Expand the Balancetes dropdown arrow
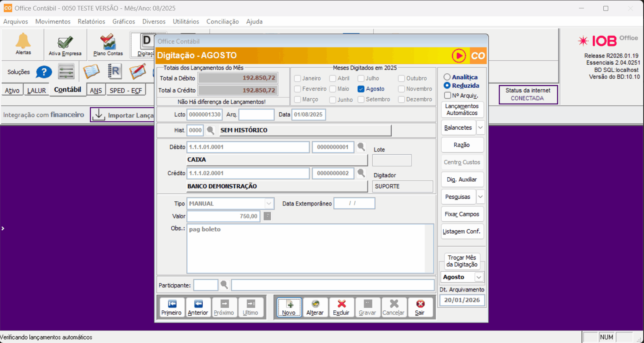Image resolution: width=644 pixels, height=343 pixels. 481,127
